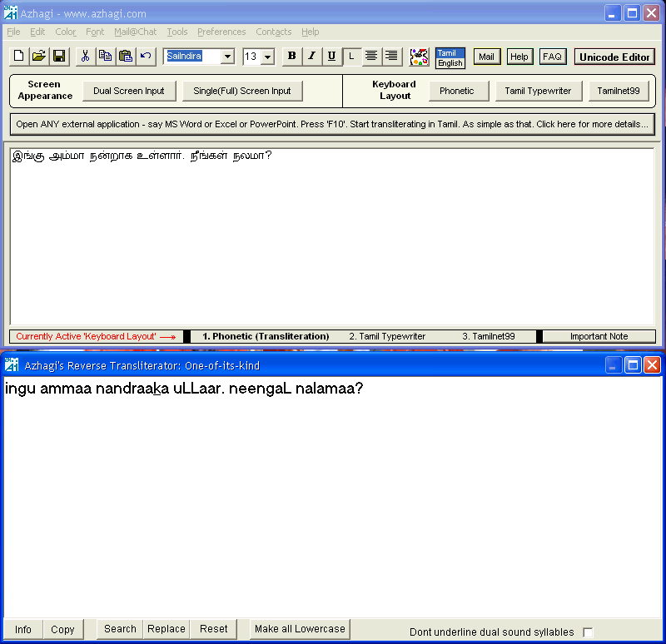Open the File menu

(x=13, y=32)
